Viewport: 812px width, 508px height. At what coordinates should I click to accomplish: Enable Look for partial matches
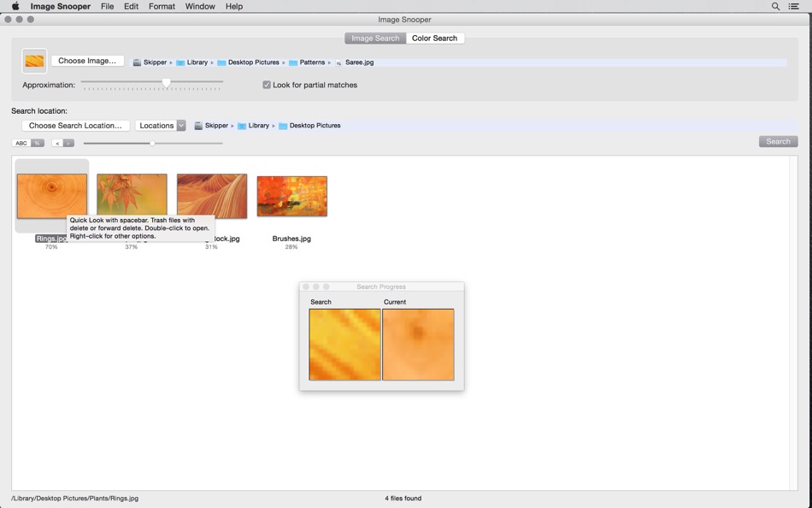[x=266, y=85]
